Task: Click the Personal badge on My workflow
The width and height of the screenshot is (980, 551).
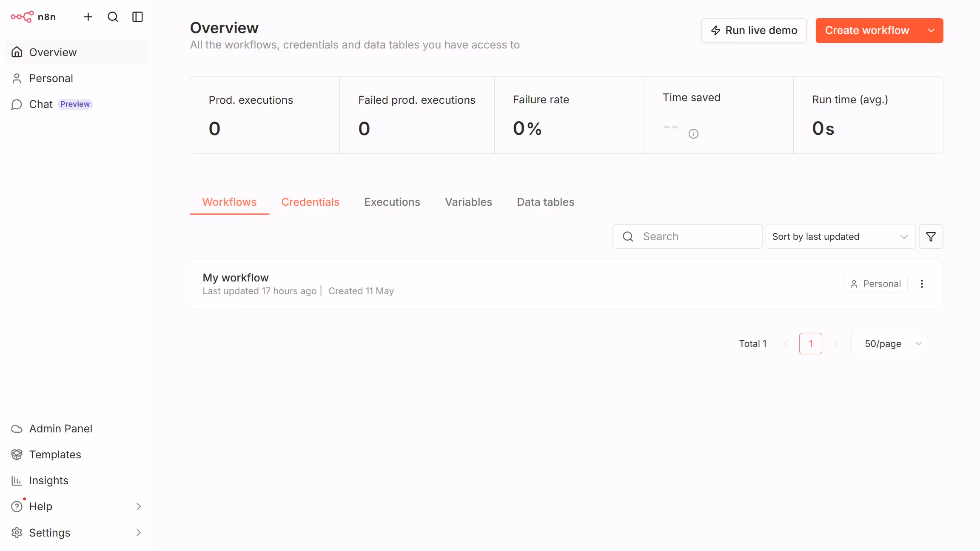Action: 875,284
